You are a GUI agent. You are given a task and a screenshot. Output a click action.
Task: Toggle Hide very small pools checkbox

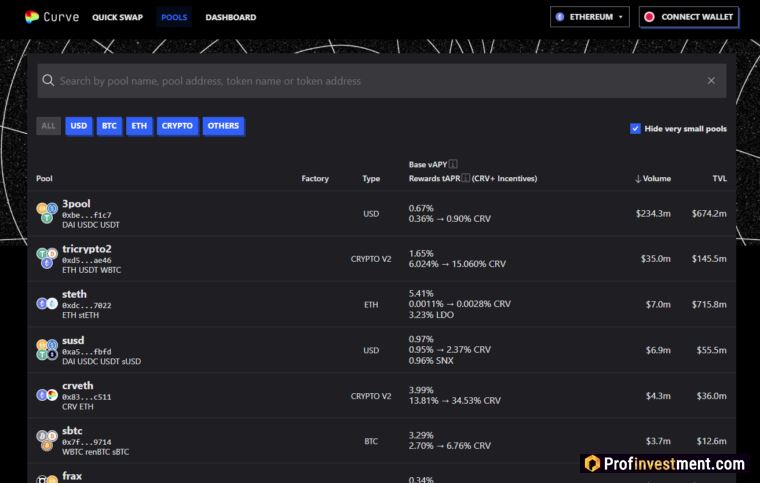635,128
